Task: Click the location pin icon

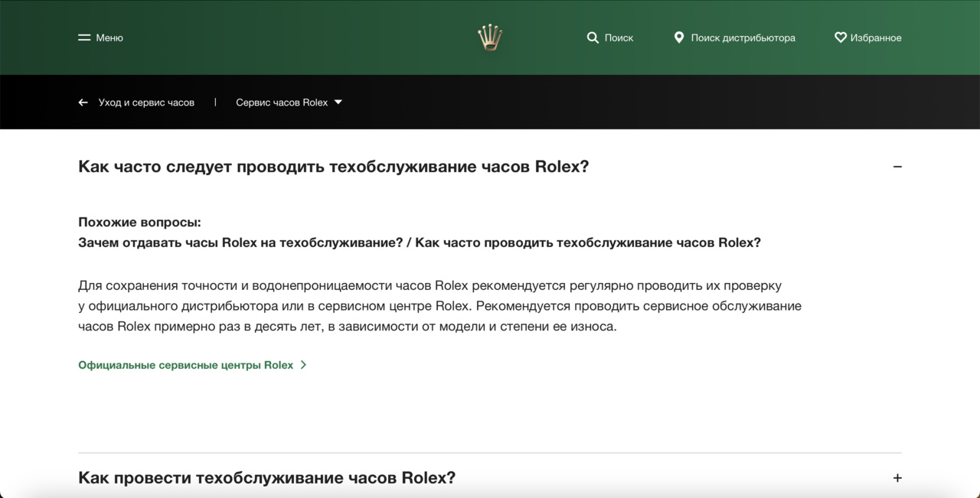Action: (x=678, y=37)
